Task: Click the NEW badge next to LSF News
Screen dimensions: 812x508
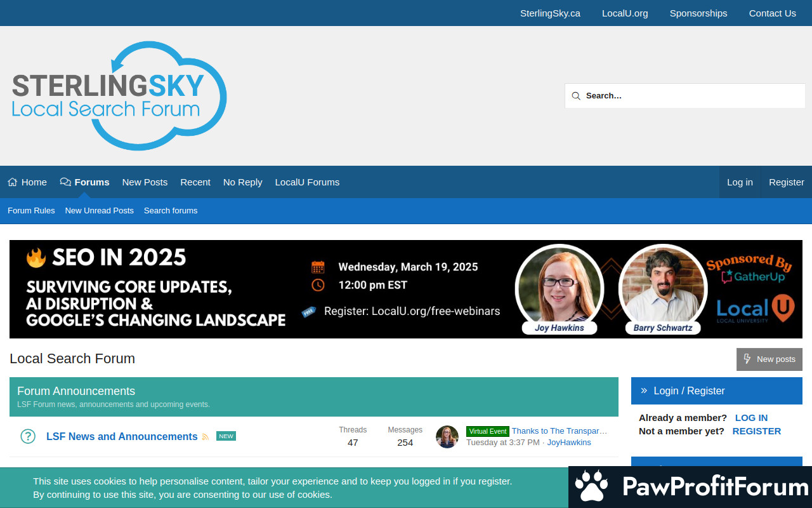Action: click(226, 436)
